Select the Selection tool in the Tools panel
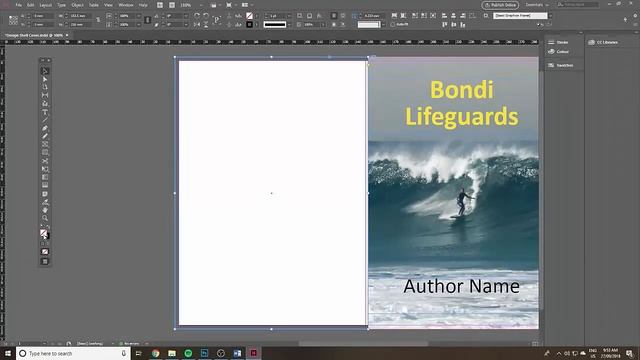This screenshot has width=640, height=360. pos(45,71)
